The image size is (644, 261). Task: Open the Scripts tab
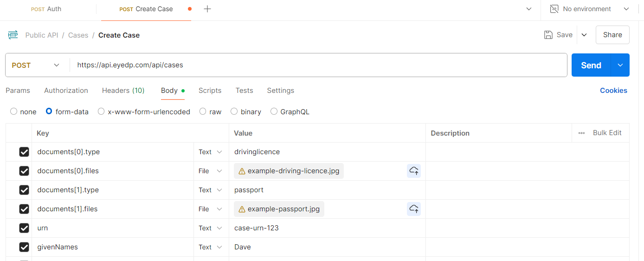pyautogui.click(x=210, y=91)
